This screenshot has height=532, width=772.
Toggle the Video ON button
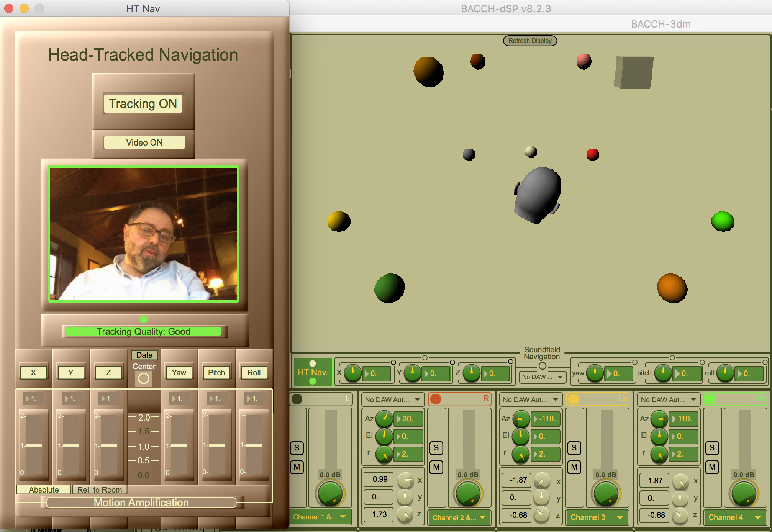pyautogui.click(x=144, y=142)
